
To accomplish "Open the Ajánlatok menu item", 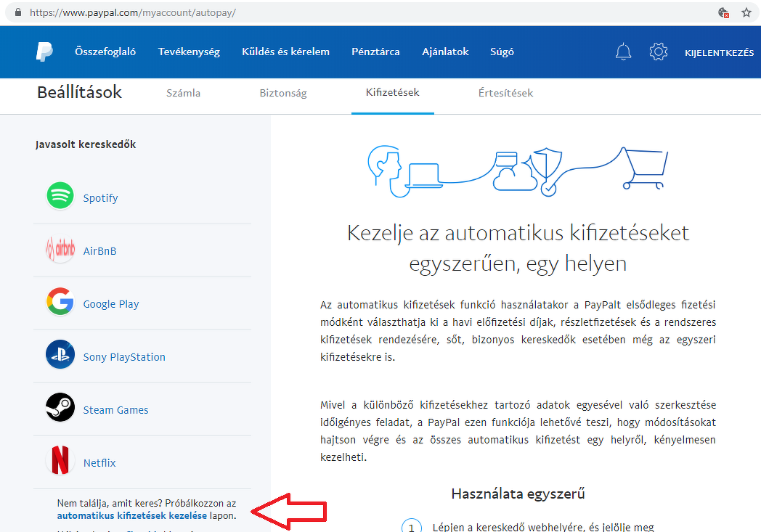I will point(446,52).
